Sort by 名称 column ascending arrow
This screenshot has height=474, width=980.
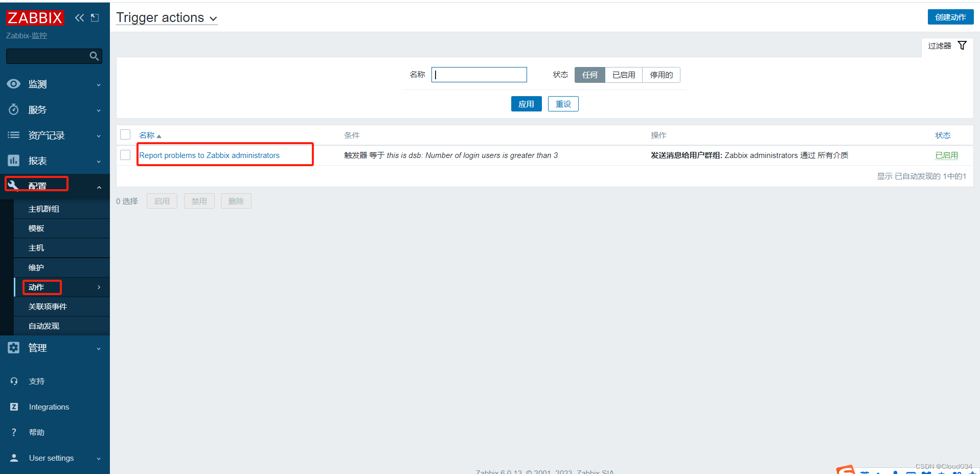159,136
